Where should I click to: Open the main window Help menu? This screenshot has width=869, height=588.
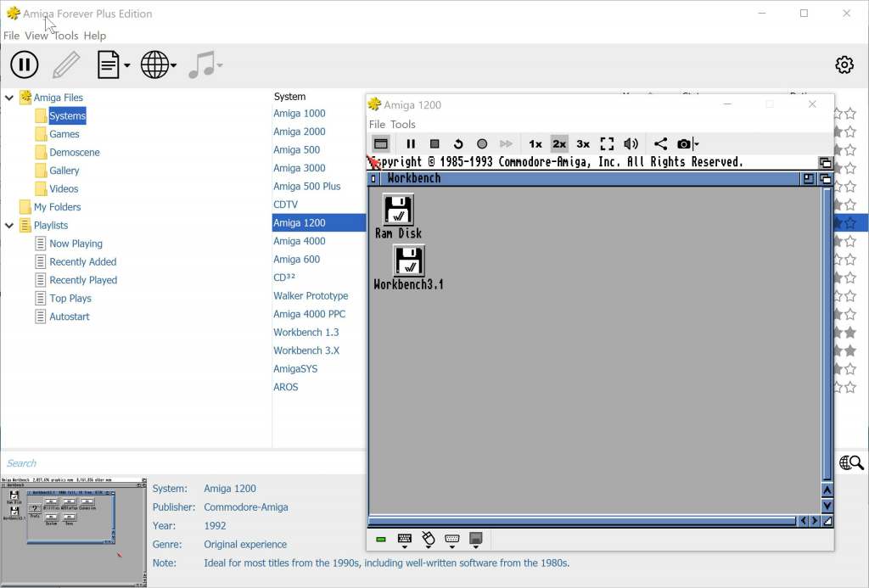(95, 36)
